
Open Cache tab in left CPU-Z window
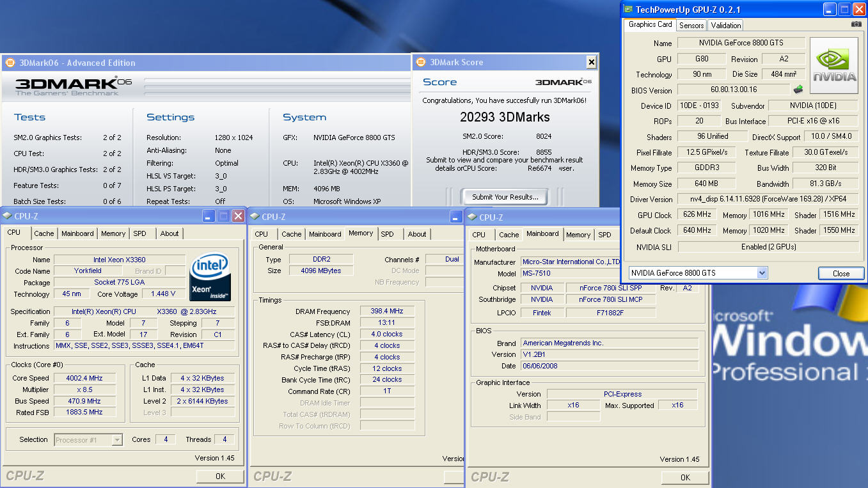point(44,234)
